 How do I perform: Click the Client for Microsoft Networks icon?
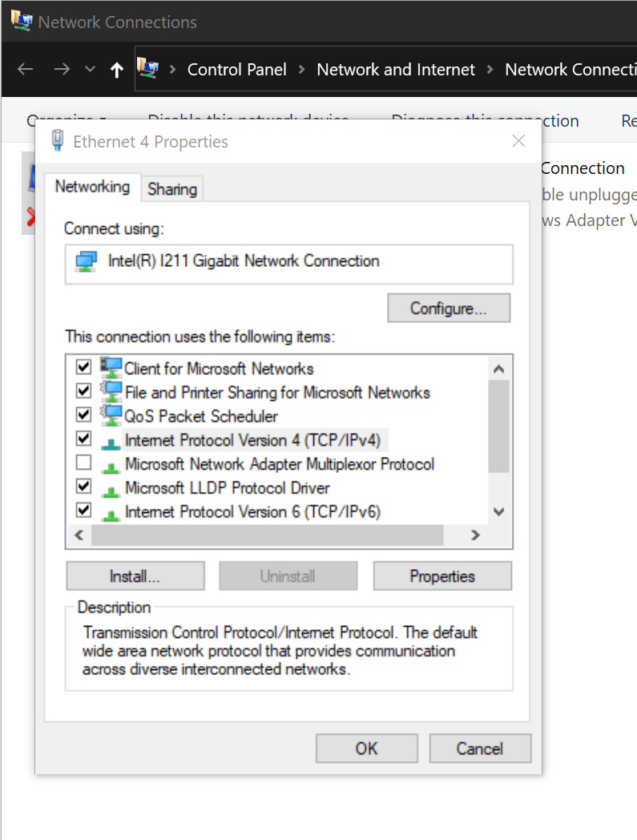click(x=111, y=368)
